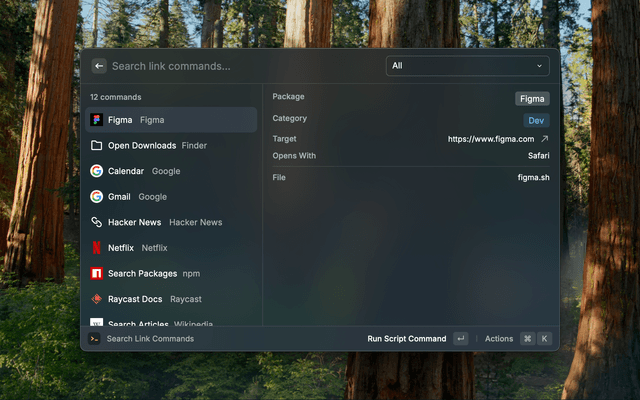This screenshot has width=640, height=400.
Task: Click the Figma package tag
Action: (x=532, y=99)
